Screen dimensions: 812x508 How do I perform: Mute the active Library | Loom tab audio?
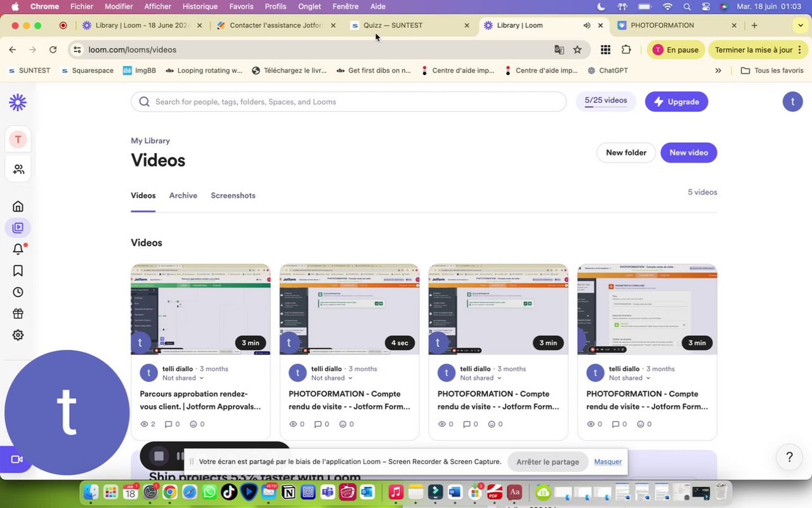point(587,25)
